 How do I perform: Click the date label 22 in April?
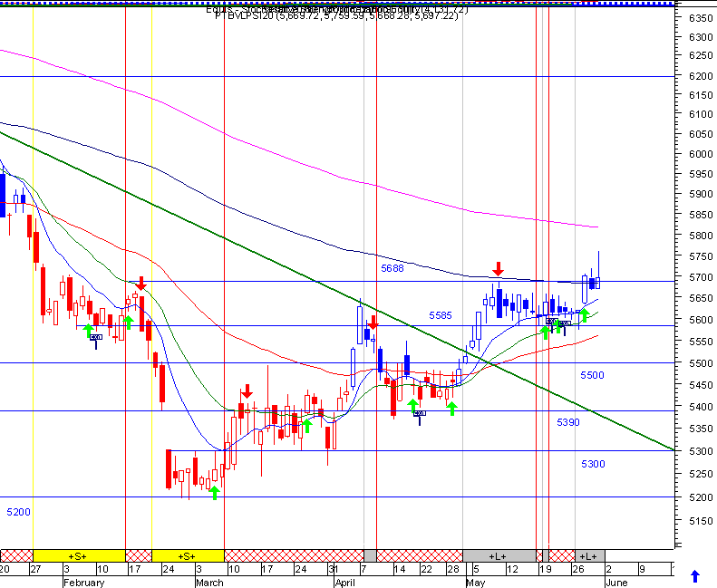click(x=426, y=569)
